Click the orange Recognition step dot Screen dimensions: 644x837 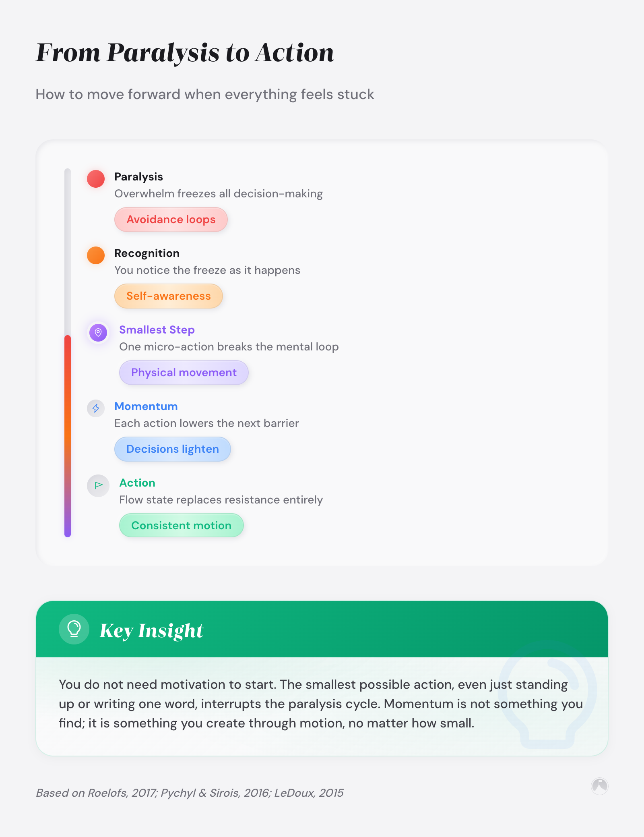96,255
